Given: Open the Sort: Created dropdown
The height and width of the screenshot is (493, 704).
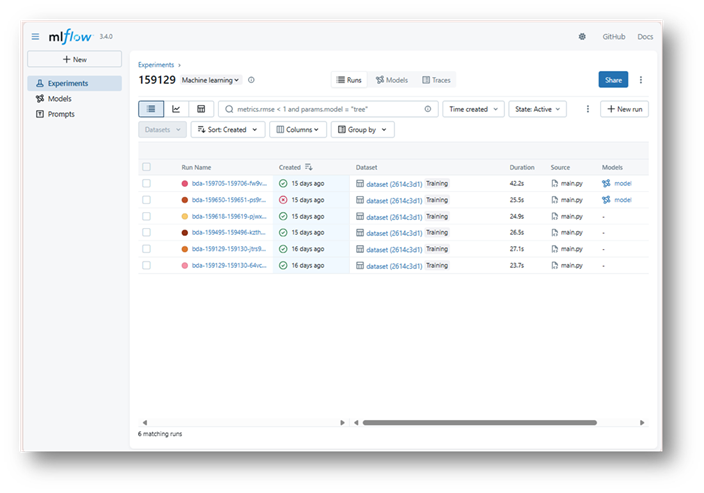Looking at the screenshot, I should [228, 130].
